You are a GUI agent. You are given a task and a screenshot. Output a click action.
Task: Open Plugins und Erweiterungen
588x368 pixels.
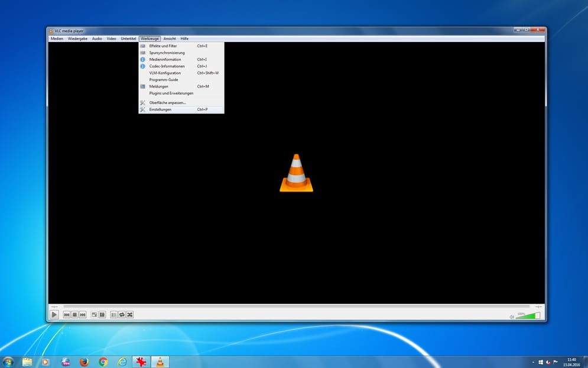point(181,93)
